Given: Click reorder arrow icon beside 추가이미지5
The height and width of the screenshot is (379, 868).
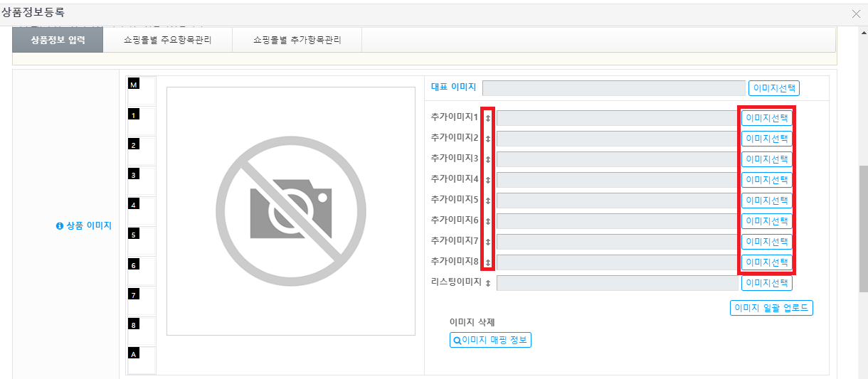Looking at the screenshot, I should [x=488, y=201].
